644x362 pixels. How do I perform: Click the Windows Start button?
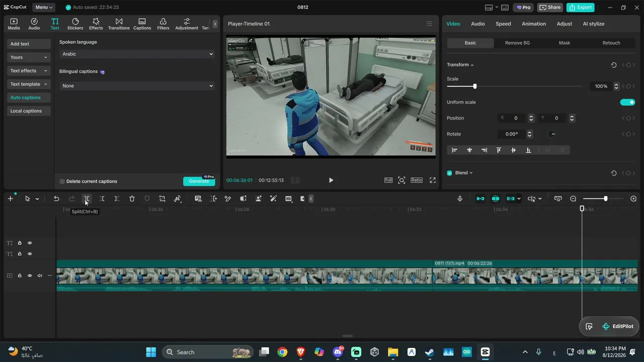pos(151,352)
